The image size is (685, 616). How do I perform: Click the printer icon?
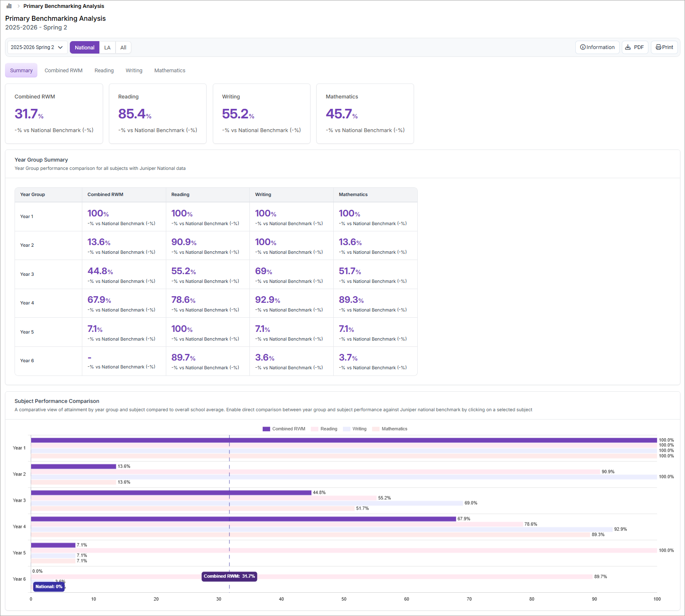(658, 47)
